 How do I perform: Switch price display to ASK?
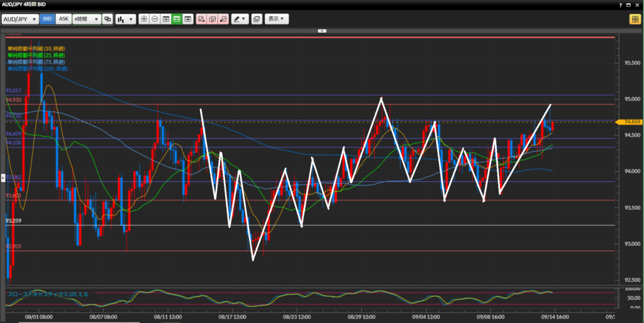coord(64,19)
